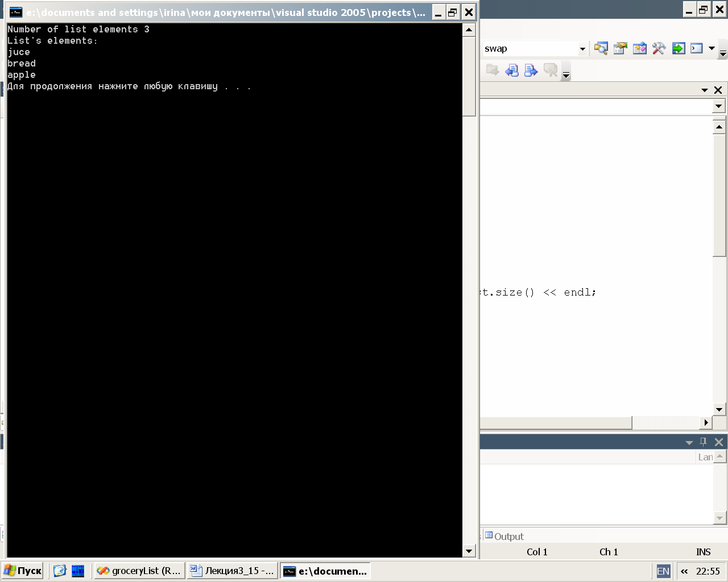Click the Output tab at bottom
Viewport: 728px width, 582px height.
(x=504, y=536)
